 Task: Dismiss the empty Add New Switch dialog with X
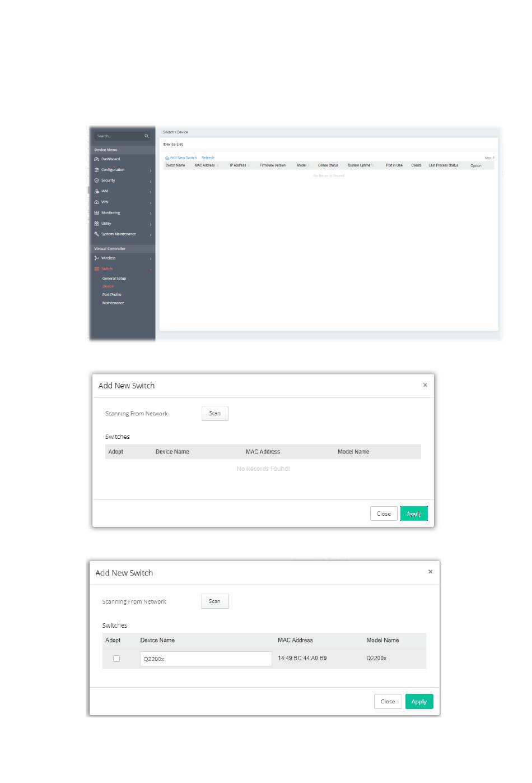click(x=425, y=385)
